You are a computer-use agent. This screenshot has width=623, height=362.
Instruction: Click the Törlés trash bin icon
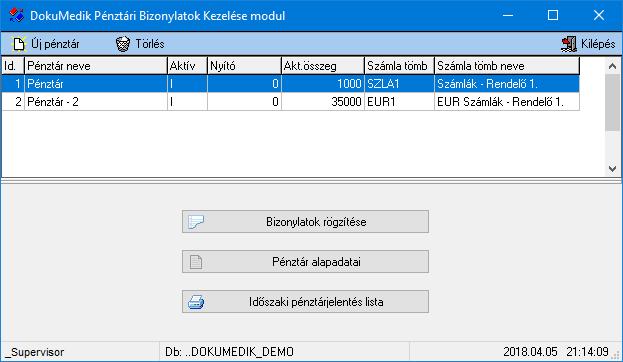pyautogui.click(x=123, y=44)
